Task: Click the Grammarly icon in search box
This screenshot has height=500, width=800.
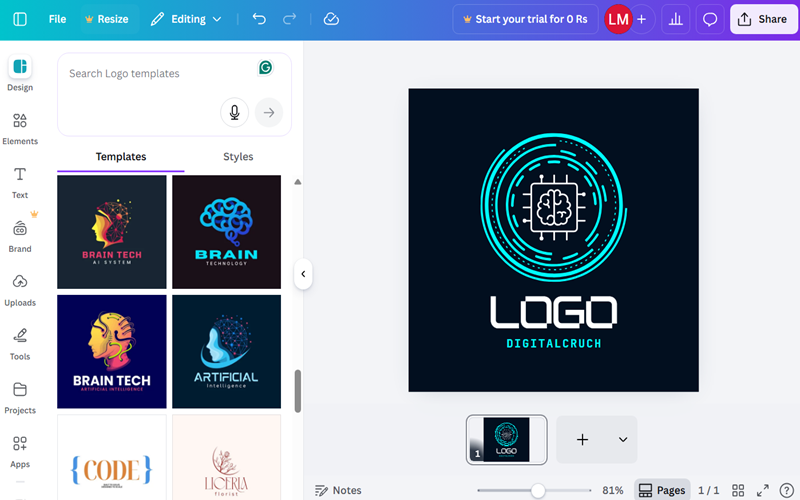Action: [x=265, y=67]
